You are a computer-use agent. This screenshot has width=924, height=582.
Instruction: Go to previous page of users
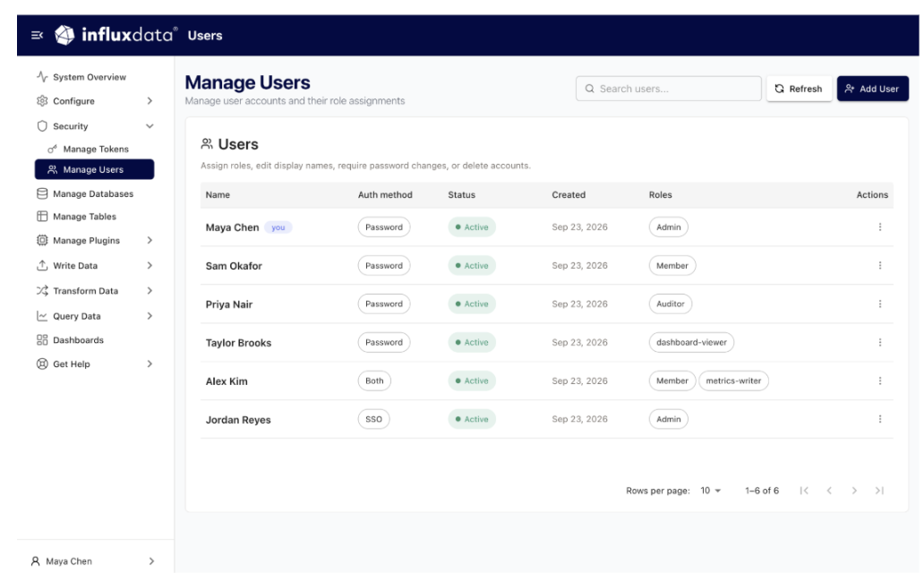click(x=829, y=490)
